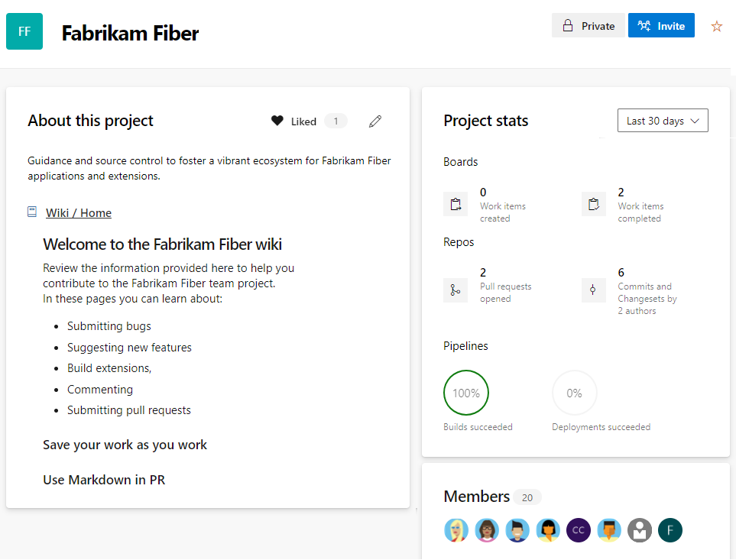Screen dimensions: 736x560
Task: Click the Liked counter showing 1
Action: [x=336, y=121]
